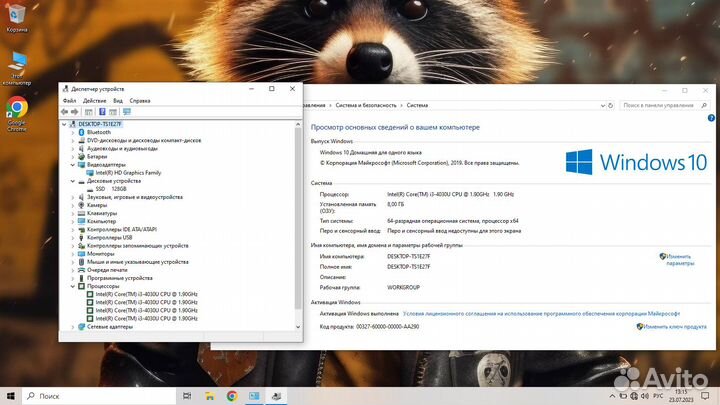The width and height of the screenshot is (720, 405).
Task: Select the Мыши и иные указывающие устройства category
Action: click(137, 262)
